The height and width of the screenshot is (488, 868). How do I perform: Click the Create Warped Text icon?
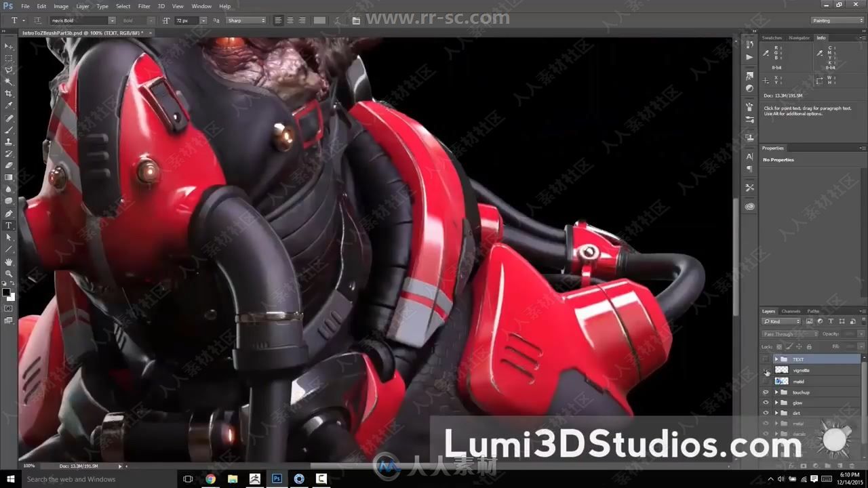(339, 21)
